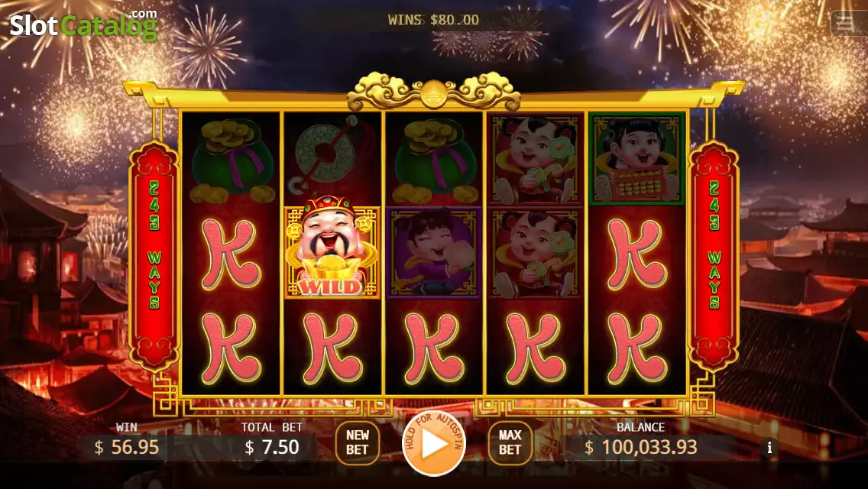Viewport: 868px width, 489px height.
Task: Click the girl with abacus symbol
Action: (x=636, y=159)
